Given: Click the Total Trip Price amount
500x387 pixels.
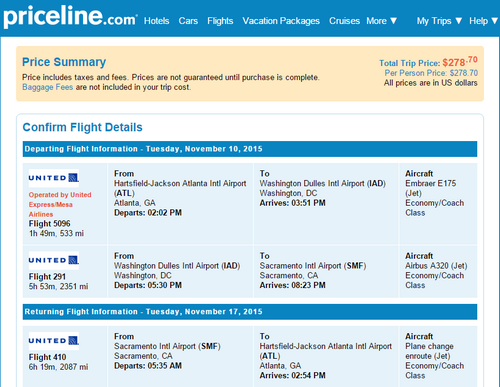Looking at the screenshot, I should (460, 62).
